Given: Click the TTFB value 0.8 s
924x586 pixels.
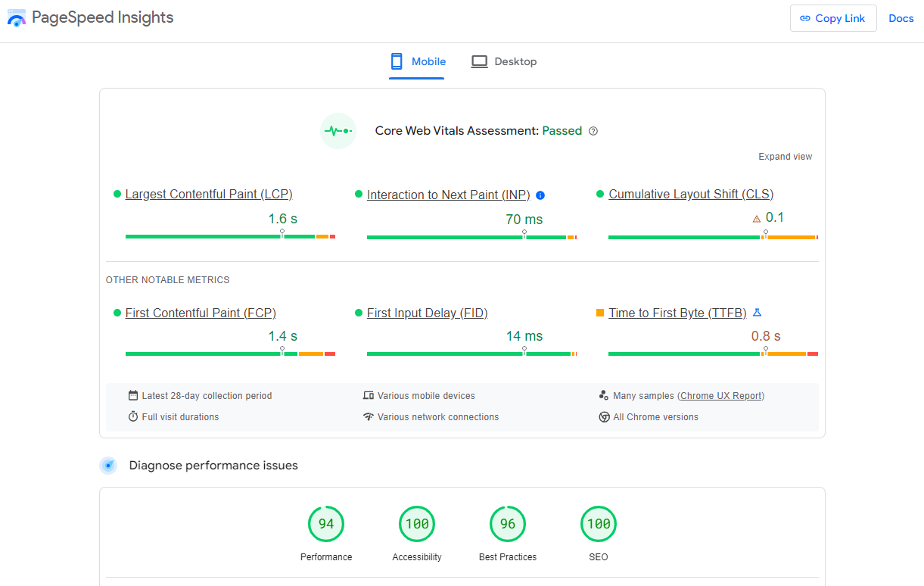Looking at the screenshot, I should point(766,336).
